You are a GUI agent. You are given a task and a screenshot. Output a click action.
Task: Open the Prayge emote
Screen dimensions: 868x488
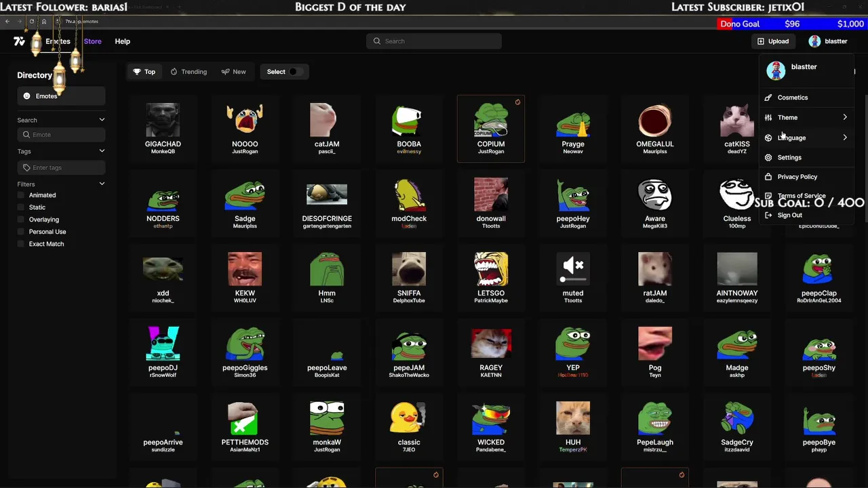573,129
